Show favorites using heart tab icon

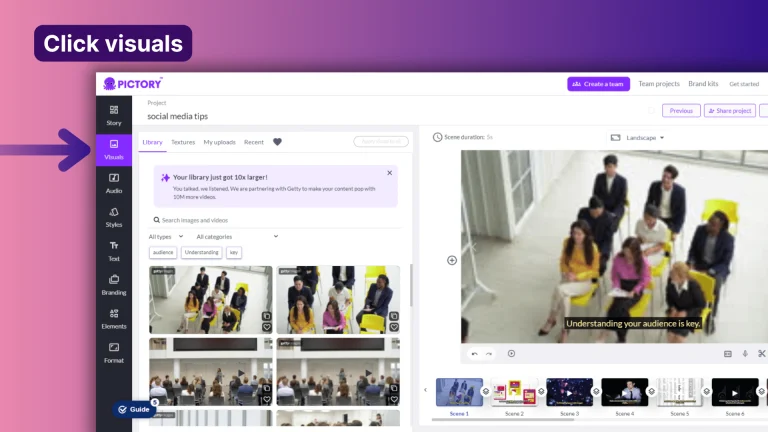coord(277,142)
